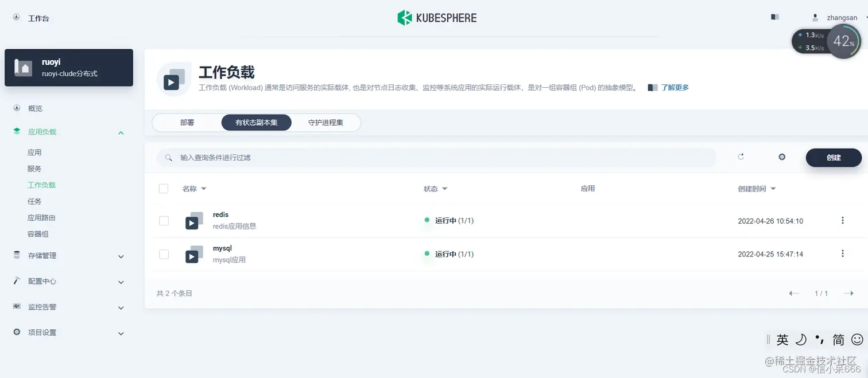Check the select-all checkbox in the table header
This screenshot has width=868, height=378.
(164, 188)
